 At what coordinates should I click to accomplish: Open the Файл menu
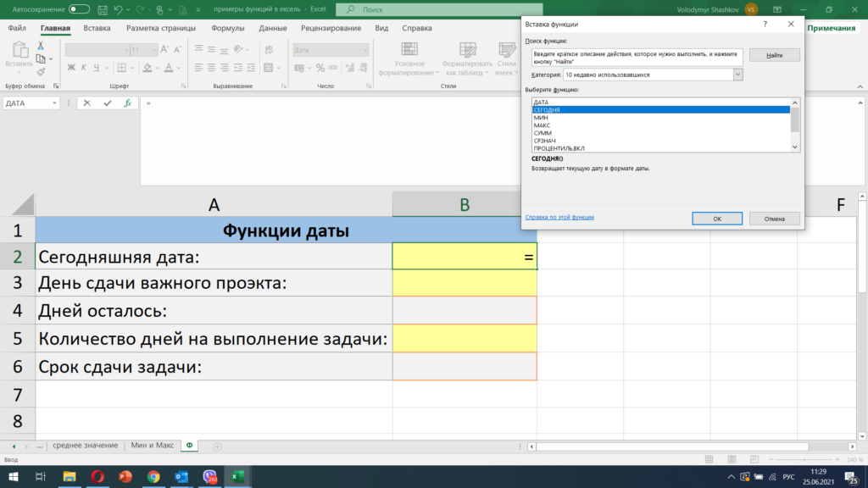pos(17,28)
